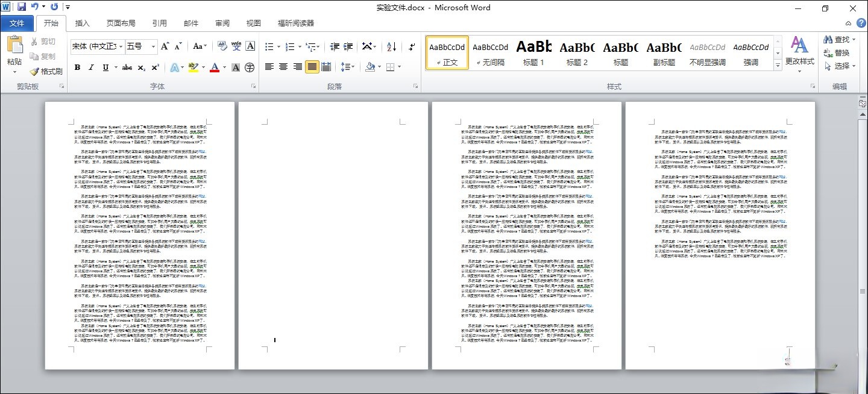
Task: Switch to the 福昕阅读器 tab
Action: coord(296,23)
